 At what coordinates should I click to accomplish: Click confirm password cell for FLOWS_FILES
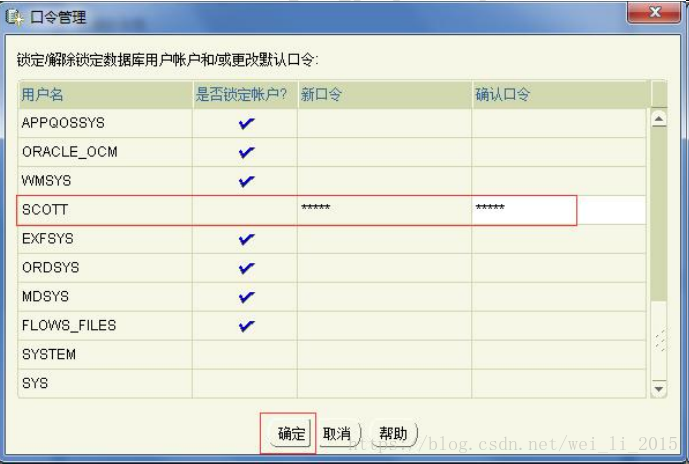pyautogui.click(x=559, y=326)
